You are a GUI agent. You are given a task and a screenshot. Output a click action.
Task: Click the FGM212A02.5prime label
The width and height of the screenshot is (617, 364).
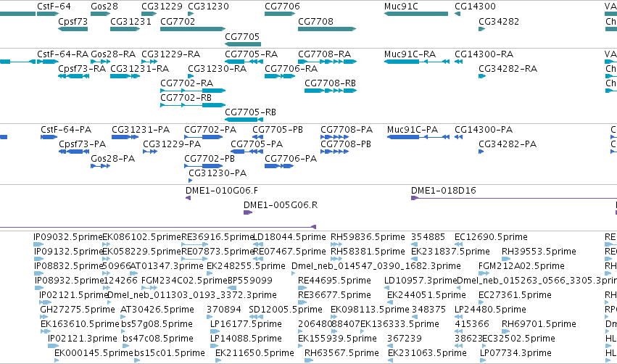521,266
